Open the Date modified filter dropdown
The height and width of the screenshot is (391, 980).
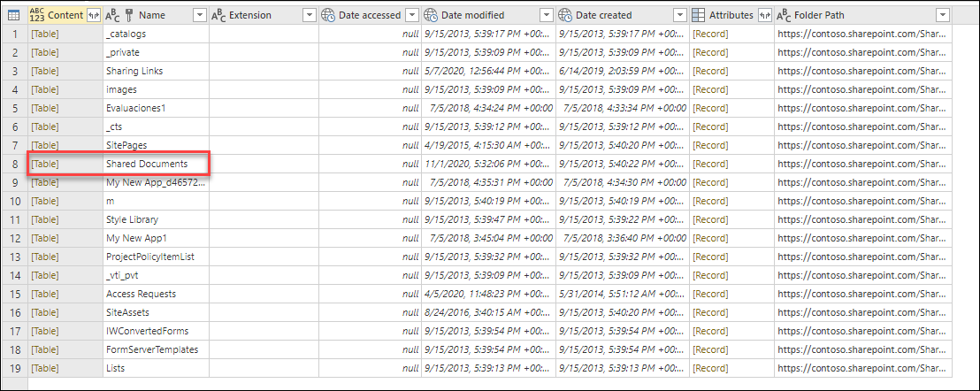(547, 15)
